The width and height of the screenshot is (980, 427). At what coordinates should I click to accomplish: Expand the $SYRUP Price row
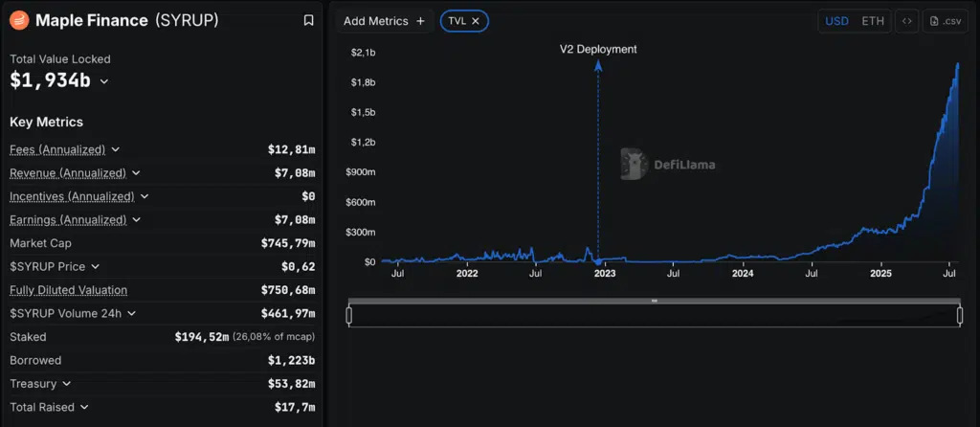[x=95, y=267]
